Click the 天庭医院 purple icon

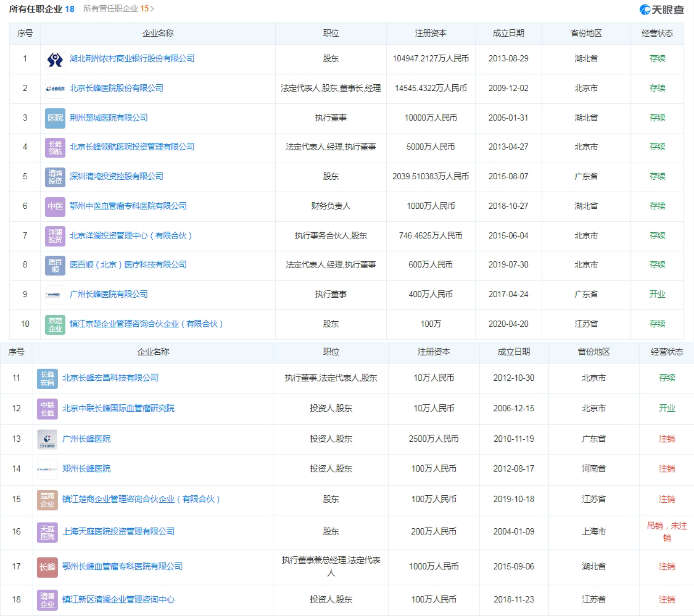click(x=47, y=532)
